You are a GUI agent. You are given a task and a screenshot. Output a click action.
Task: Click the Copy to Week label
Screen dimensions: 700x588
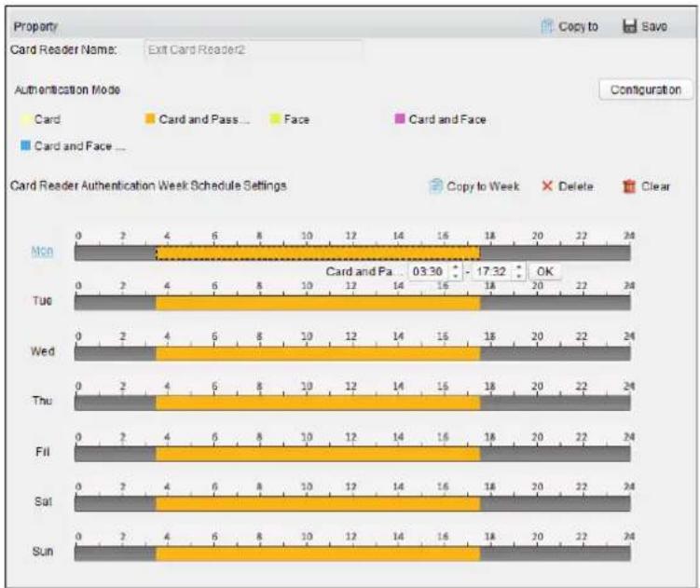coord(483,186)
